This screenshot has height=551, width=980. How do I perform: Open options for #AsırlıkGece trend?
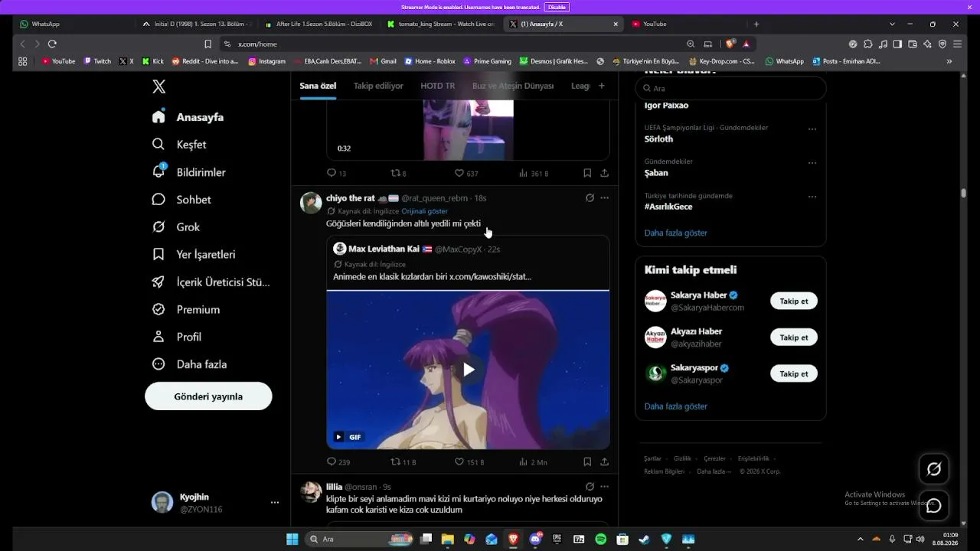tap(812, 197)
